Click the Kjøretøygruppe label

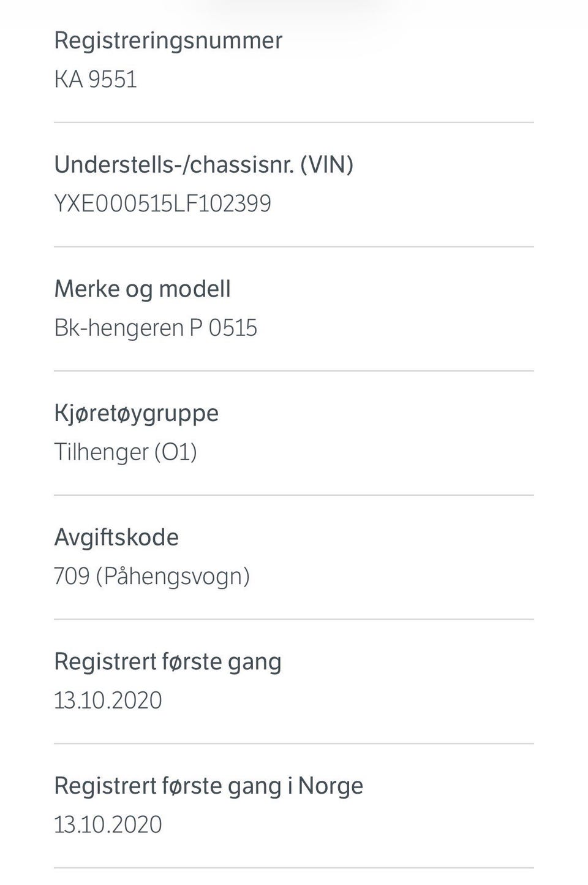click(136, 413)
